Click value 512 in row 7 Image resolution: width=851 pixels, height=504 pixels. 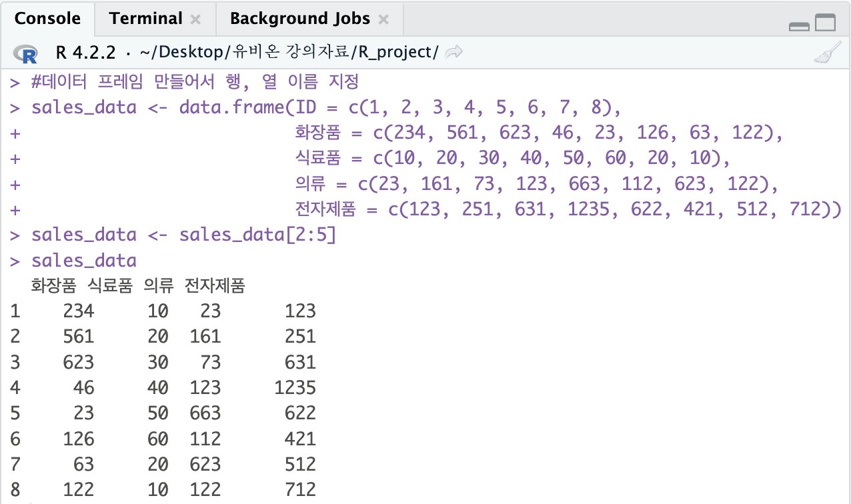pos(300,463)
